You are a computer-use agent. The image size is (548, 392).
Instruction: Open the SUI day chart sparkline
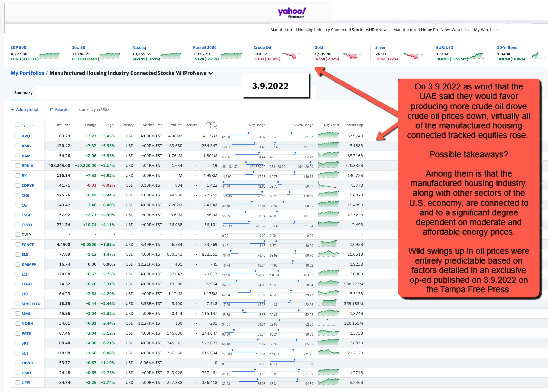pos(328,352)
